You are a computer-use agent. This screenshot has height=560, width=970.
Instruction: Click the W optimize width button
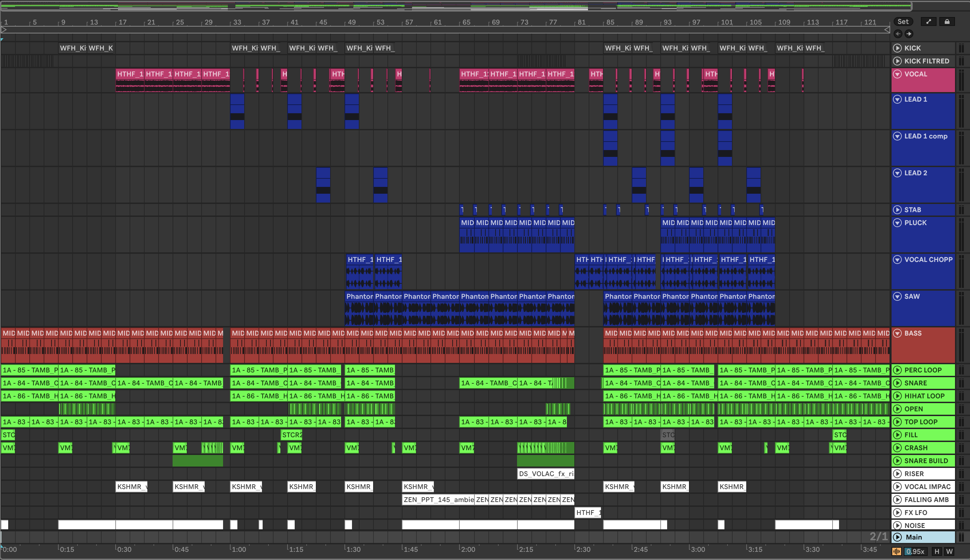(949, 551)
